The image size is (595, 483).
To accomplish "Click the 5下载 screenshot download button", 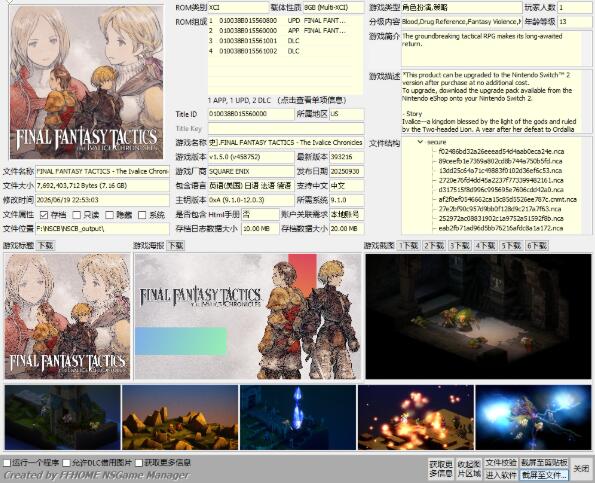I will pos(511,245).
